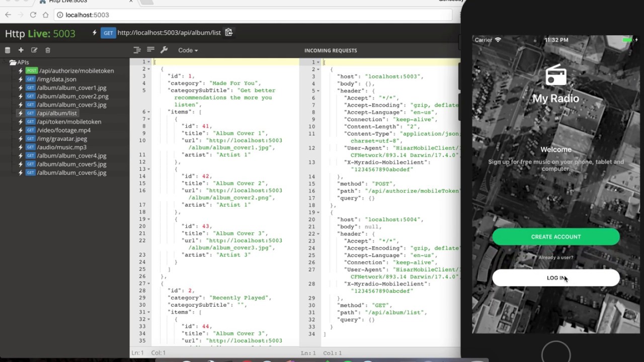The height and width of the screenshot is (362, 644).
Task: Click Welcome heading in phone app
Action: pyautogui.click(x=556, y=149)
